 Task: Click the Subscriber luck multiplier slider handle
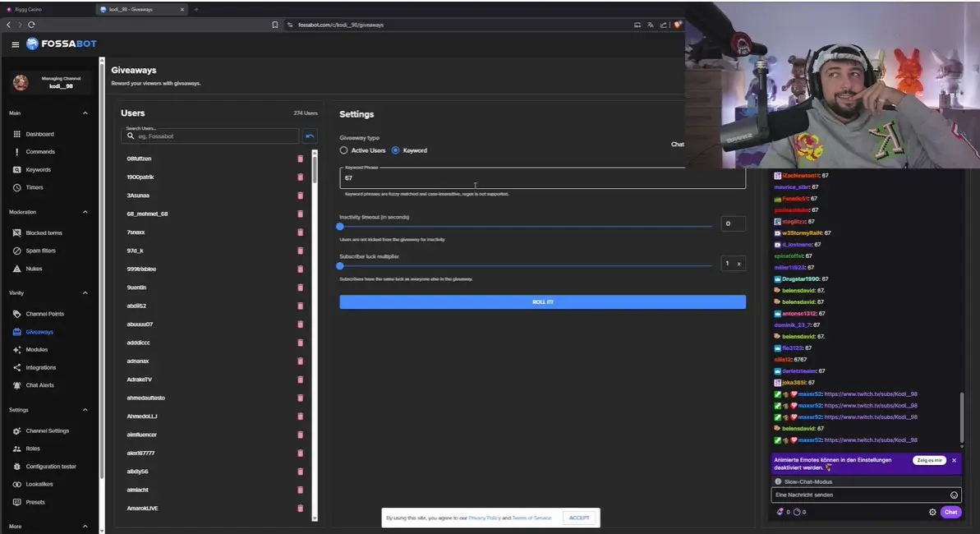coord(340,265)
